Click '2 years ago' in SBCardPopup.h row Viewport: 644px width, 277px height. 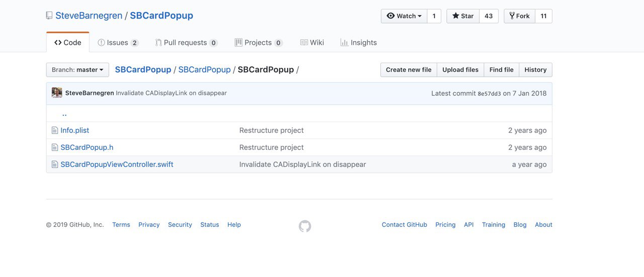tap(527, 147)
